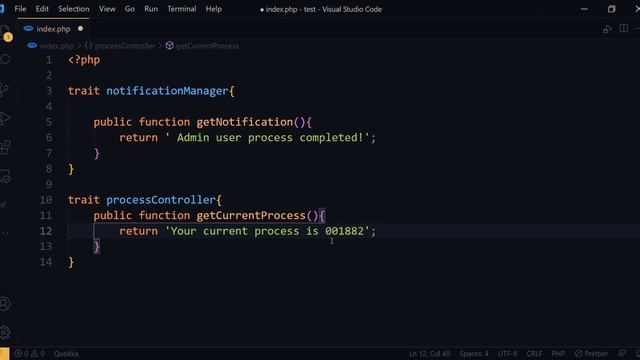The height and width of the screenshot is (360, 640).
Task: Click the <?php opening tag
Action: tap(84, 60)
